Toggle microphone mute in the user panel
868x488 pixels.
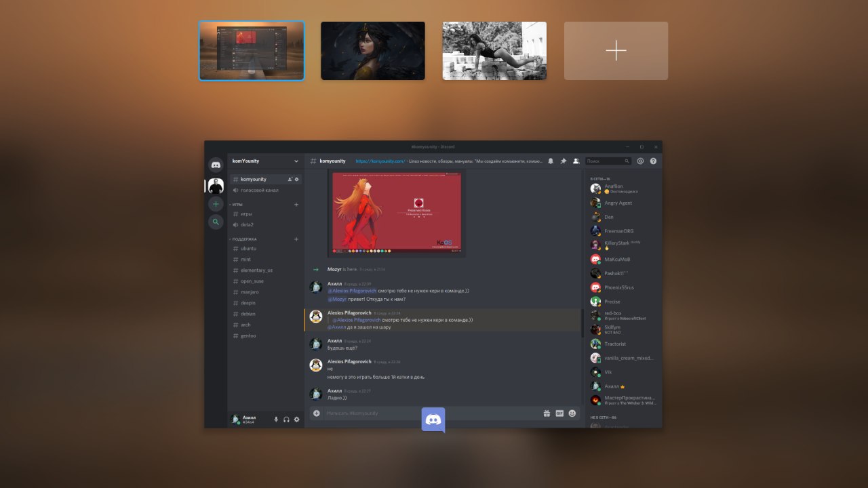click(x=276, y=420)
